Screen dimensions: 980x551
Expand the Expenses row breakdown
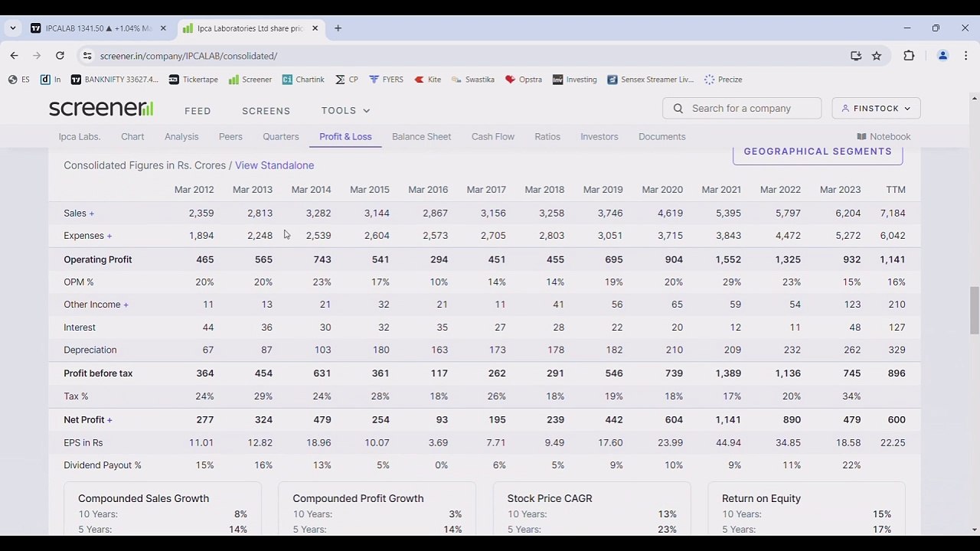pos(109,236)
